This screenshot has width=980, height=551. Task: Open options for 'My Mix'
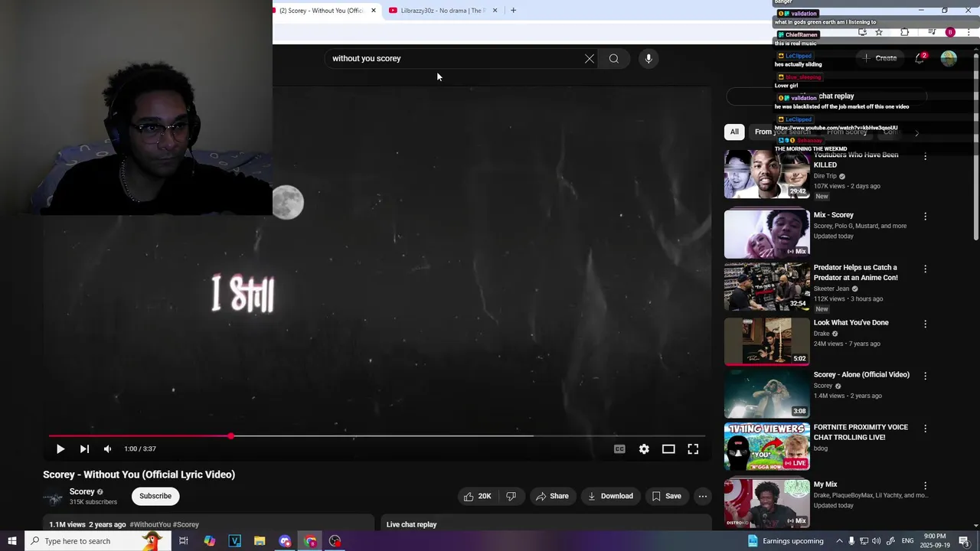click(x=925, y=485)
